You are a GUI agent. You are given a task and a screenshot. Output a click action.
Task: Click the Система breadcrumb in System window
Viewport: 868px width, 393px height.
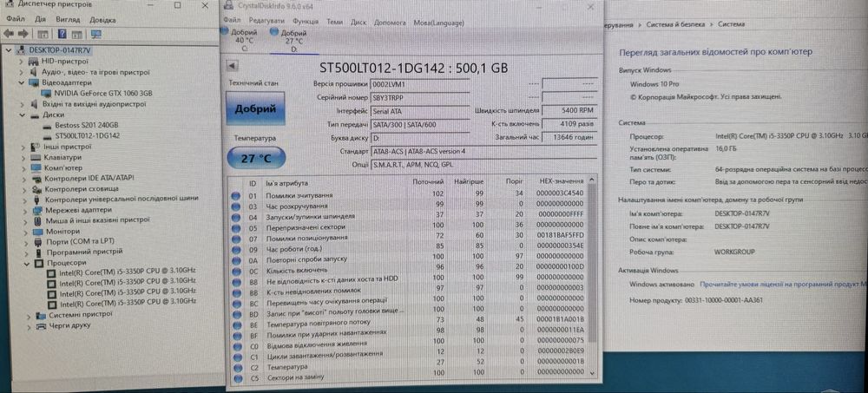click(731, 24)
